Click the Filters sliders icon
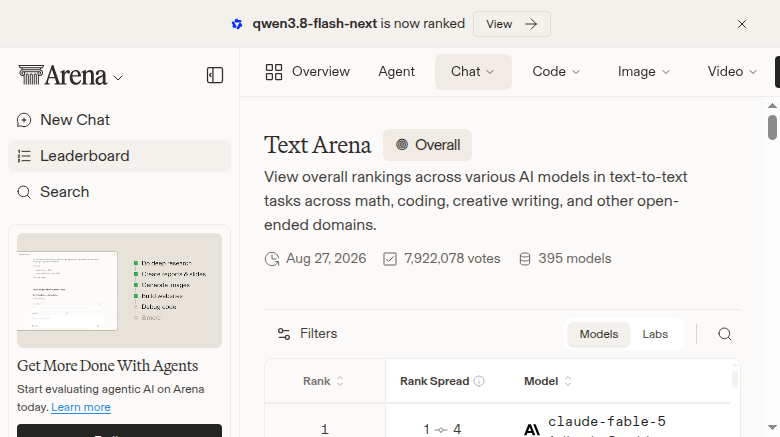 pyautogui.click(x=284, y=334)
